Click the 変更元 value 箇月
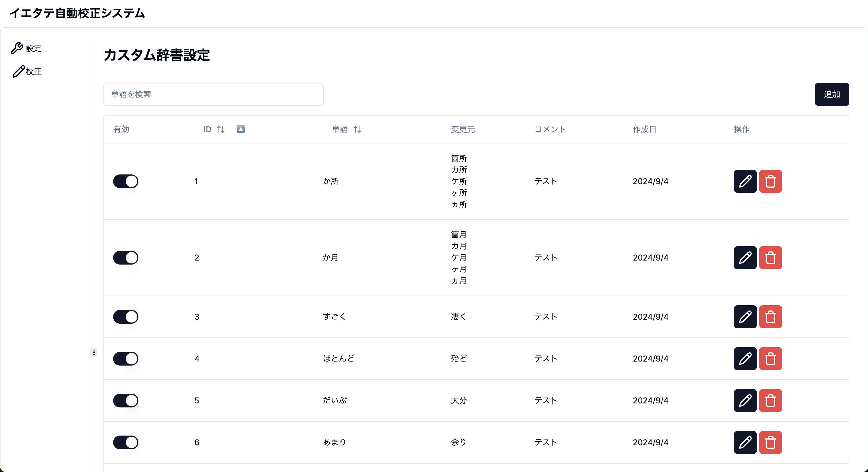 tap(459, 235)
